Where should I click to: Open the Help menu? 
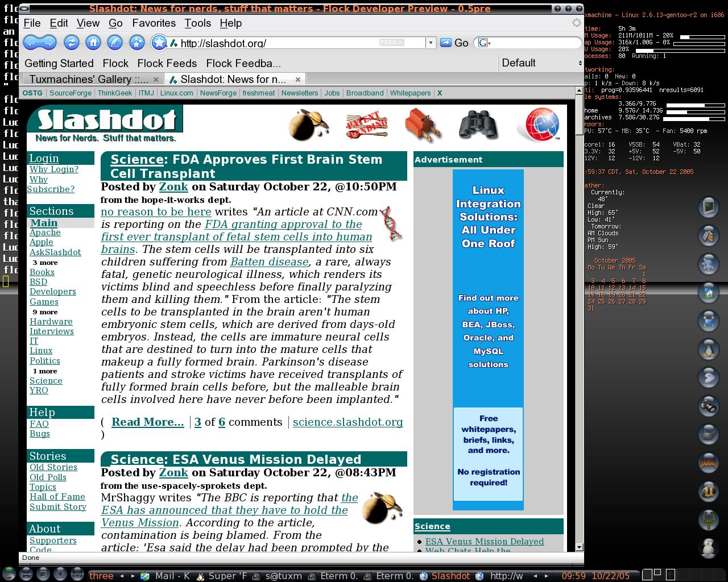[x=230, y=23]
